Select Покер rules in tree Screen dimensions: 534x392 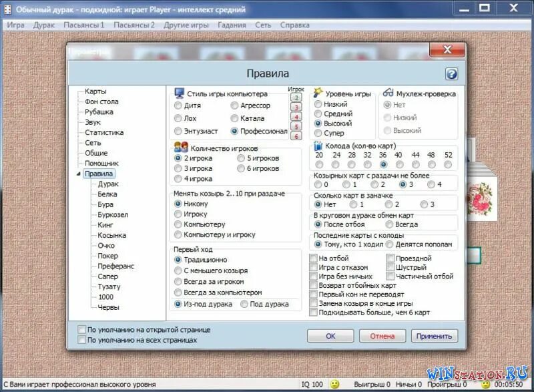[107, 256]
